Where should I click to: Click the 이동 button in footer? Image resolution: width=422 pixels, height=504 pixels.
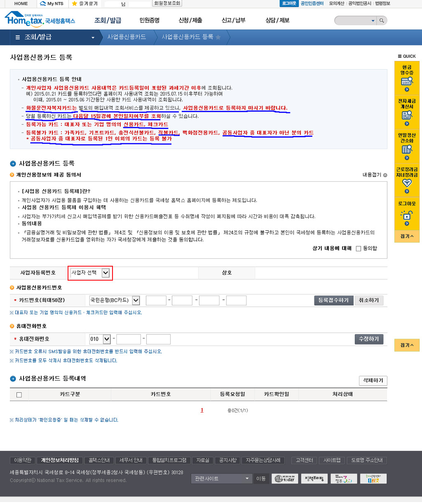(x=261, y=478)
